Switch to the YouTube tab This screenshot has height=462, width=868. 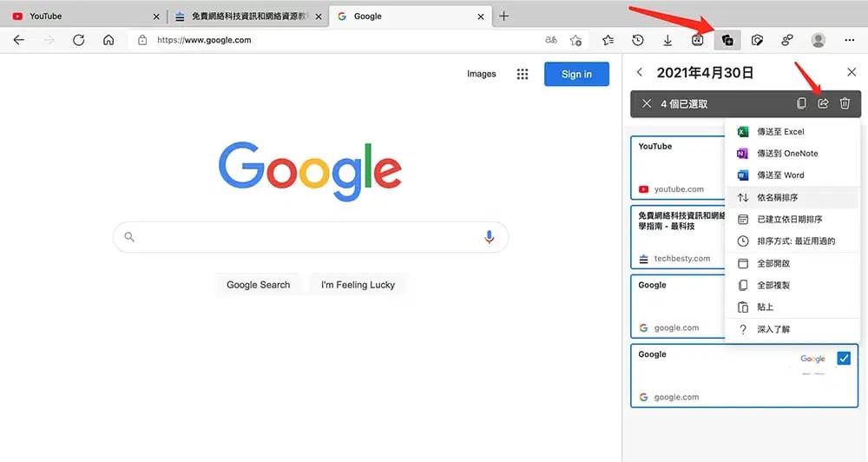pos(83,16)
